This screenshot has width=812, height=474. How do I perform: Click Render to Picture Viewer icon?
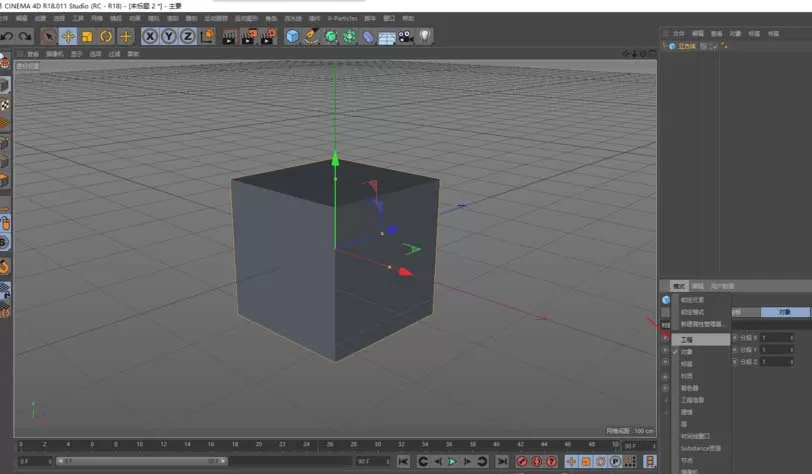click(248, 36)
